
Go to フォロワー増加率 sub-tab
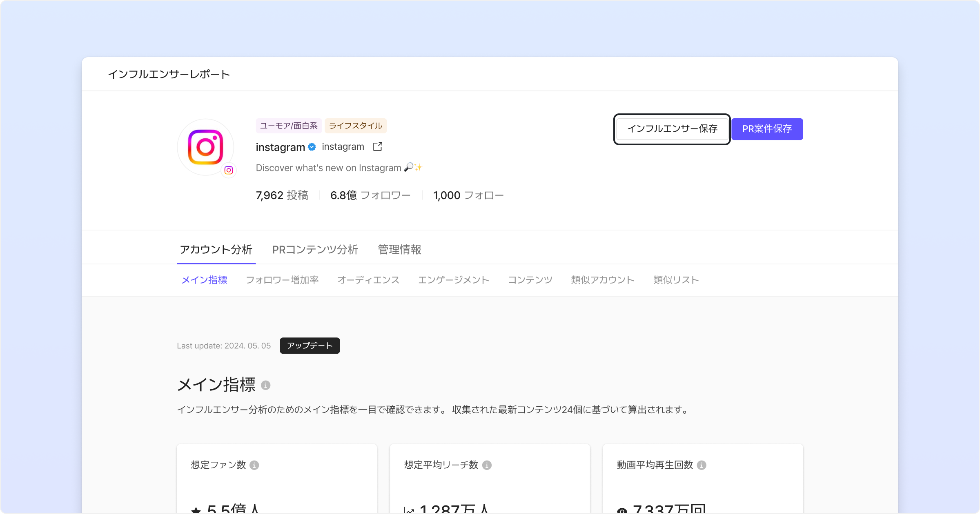[282, 280]
